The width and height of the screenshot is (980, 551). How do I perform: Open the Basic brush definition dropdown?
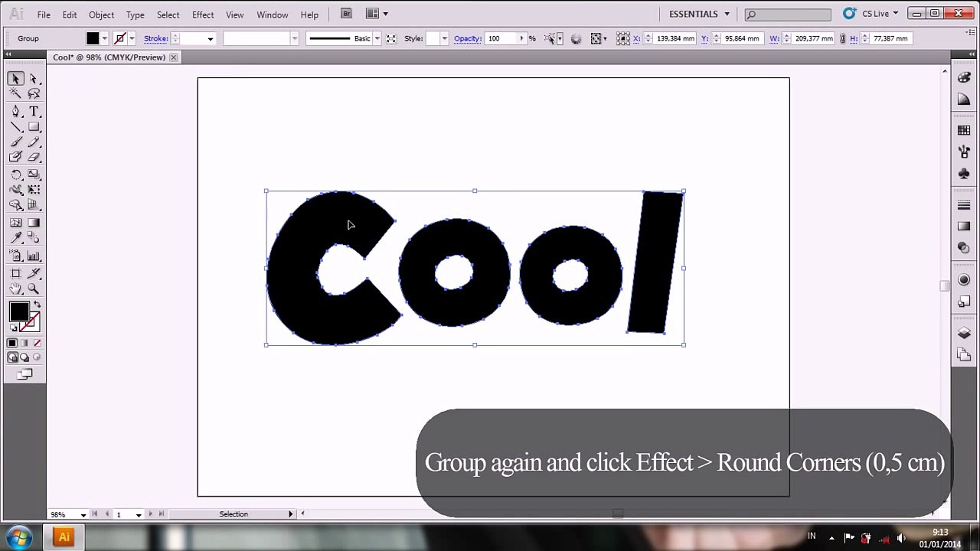tap(376, 38)
